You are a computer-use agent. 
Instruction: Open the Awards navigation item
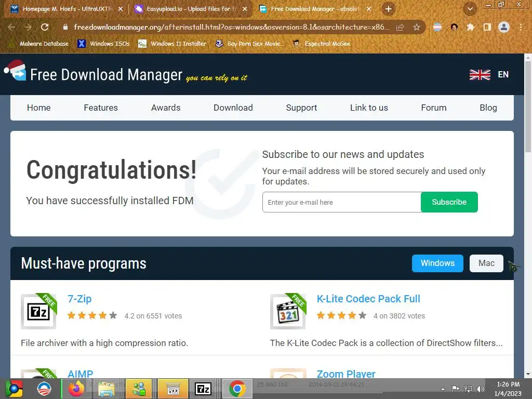tap(166, 108)
